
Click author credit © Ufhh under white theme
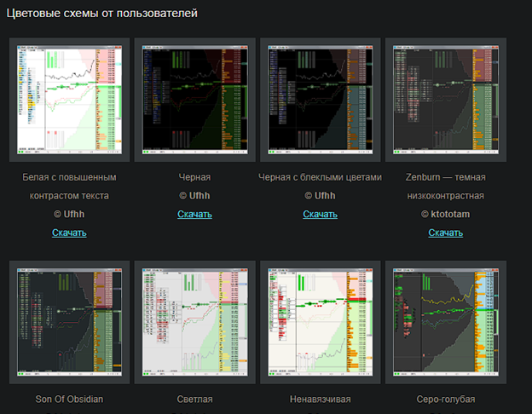(x=69, y=215)
